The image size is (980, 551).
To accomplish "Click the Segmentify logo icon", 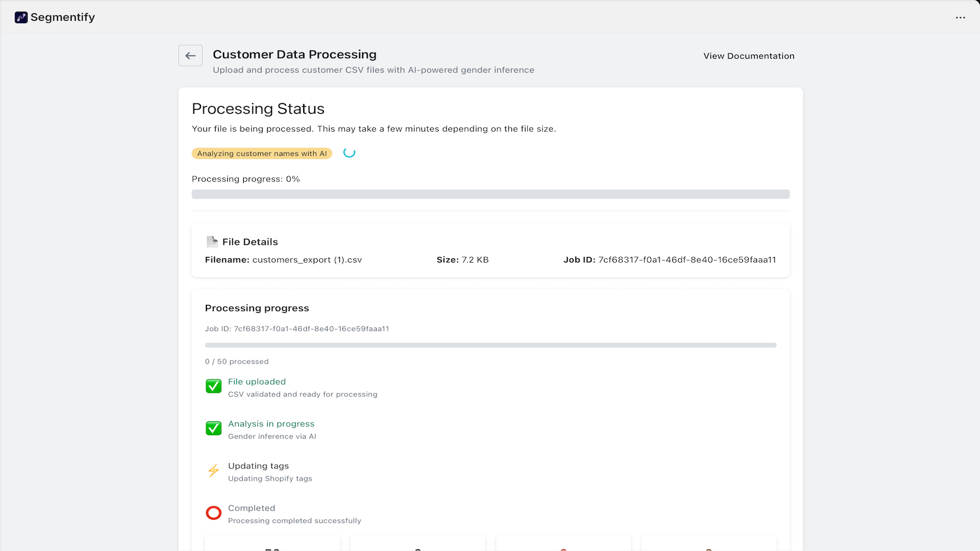I will click(x=21, y=17).
